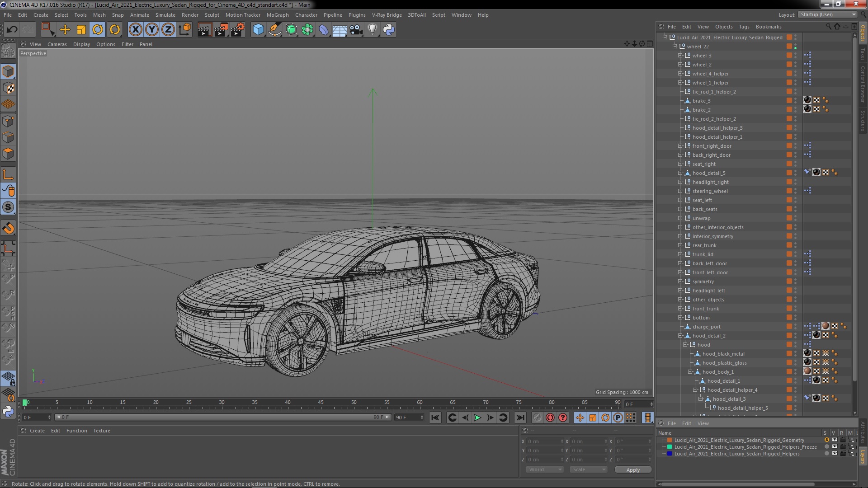Select Texture mode icon in left sidebar
The width and height of the screenshot is (868, 488).
coord(8,88)
